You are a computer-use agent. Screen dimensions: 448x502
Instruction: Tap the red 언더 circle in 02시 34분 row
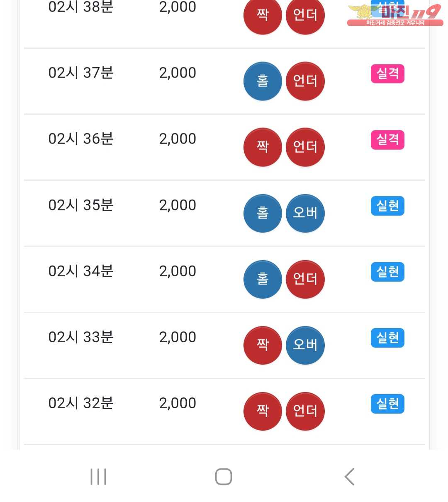(305, 279)
